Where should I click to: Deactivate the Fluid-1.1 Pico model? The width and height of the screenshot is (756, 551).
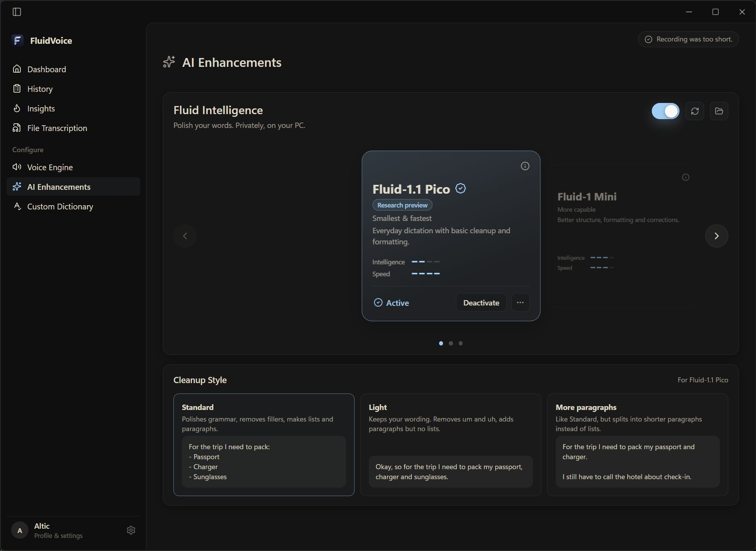481,303
